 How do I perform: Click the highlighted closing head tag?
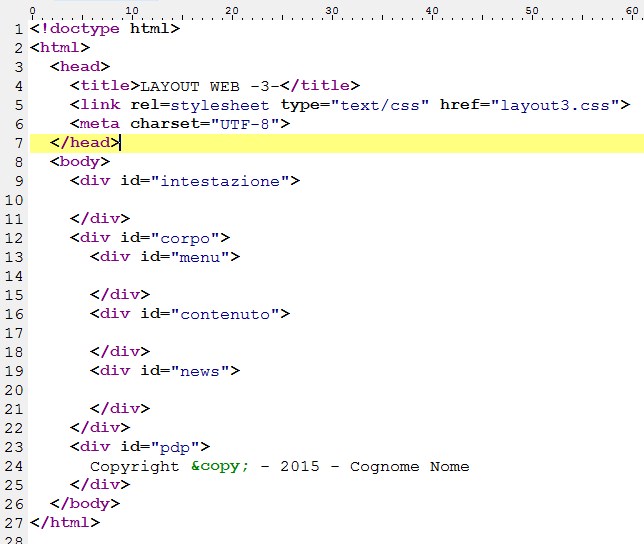(x=85, y=143)
